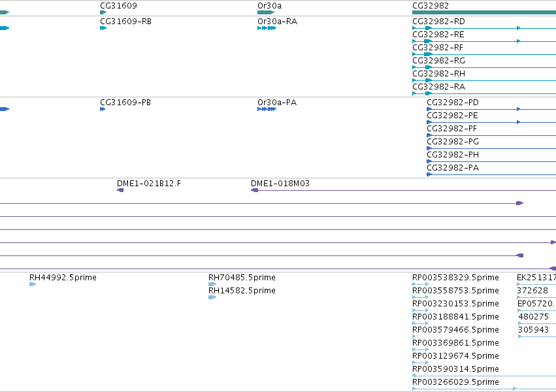Click the Or30a-PA coding exon glyph
The height and width of the screenshot is (392, 556).
[x=267, y=109]
